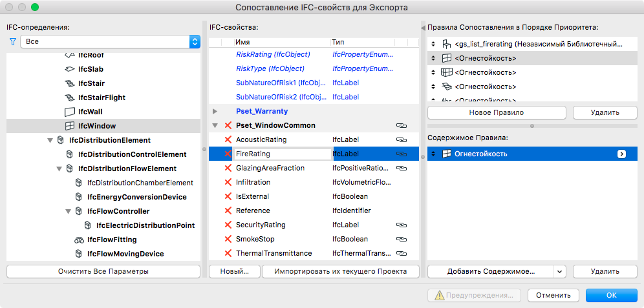Click the IfcFlowFitting pipe icon

[x=78, y=240]
